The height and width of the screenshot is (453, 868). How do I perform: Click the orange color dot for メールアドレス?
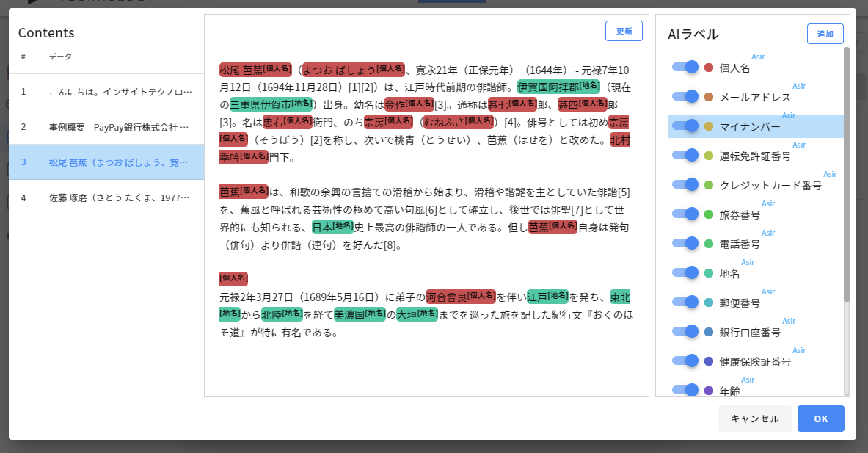(709, 97)
